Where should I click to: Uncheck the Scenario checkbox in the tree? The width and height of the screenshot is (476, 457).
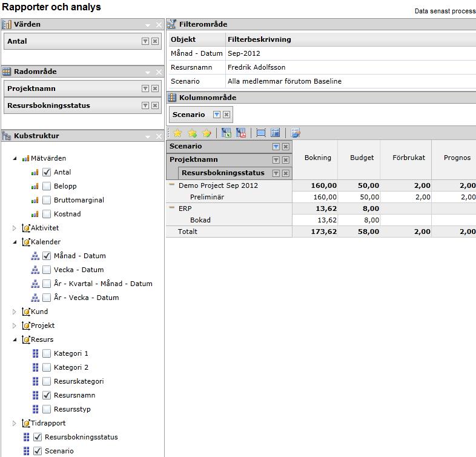tap(38, 451)
